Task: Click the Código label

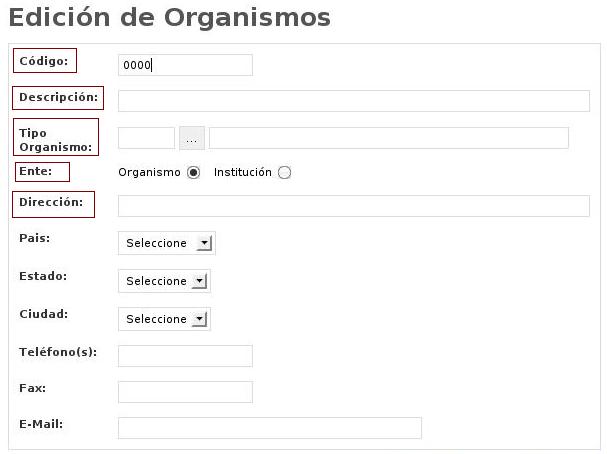Action: tap(44, 61)
